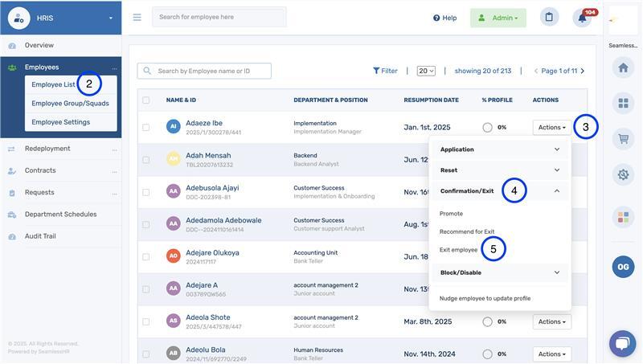Image resolution: width=643 pixels, height=364 pixels.
Task: Click the Search by Employee name or ID field
Action: (x=249, y=71)
